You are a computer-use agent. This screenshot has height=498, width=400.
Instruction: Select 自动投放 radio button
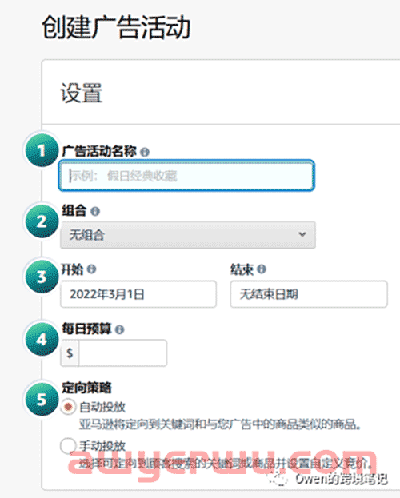tap(68, 407)
